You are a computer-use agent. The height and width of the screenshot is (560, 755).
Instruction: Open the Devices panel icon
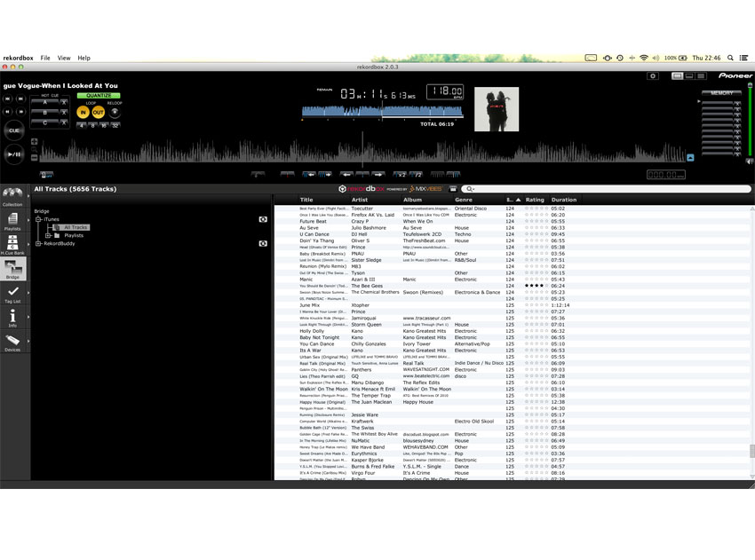(x=12, y=342)
